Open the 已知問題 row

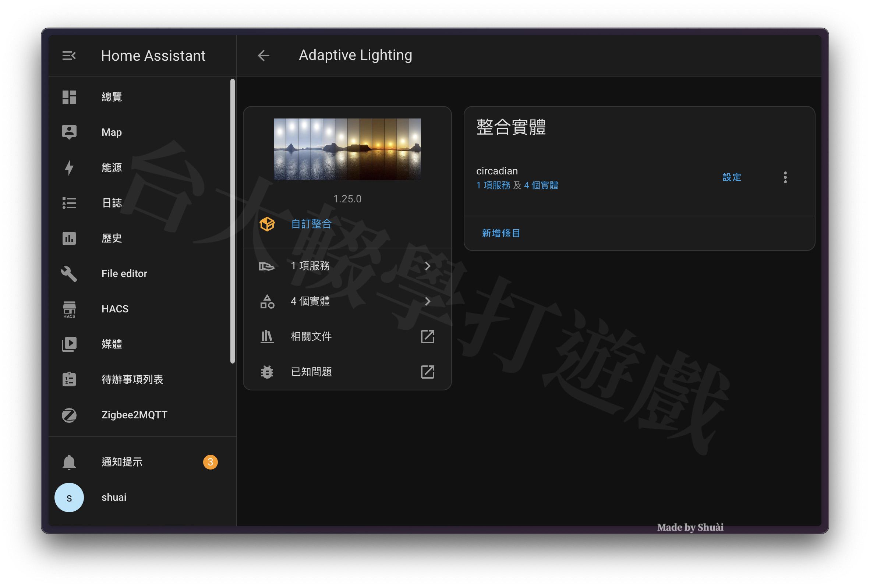347,372
